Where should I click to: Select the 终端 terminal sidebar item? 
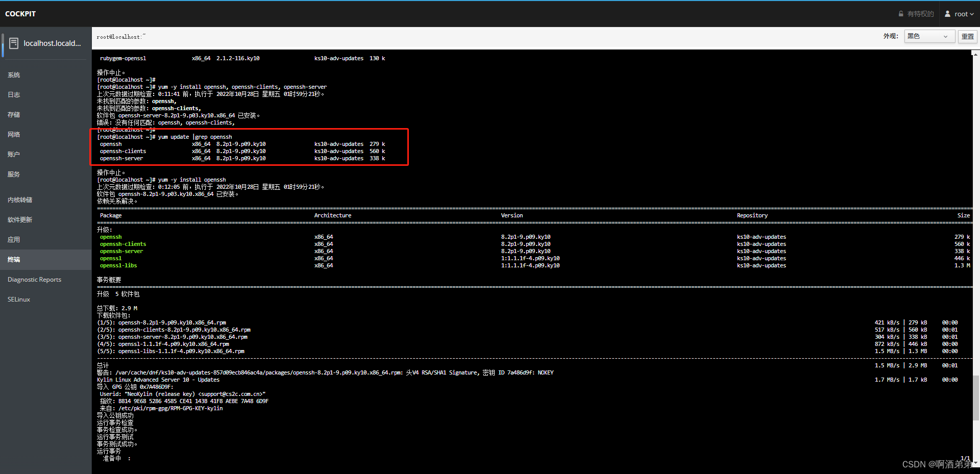46,260
